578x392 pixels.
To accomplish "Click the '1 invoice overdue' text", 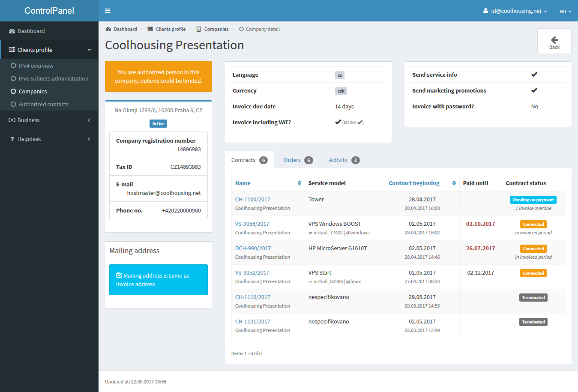I will (x=533, y=209).
